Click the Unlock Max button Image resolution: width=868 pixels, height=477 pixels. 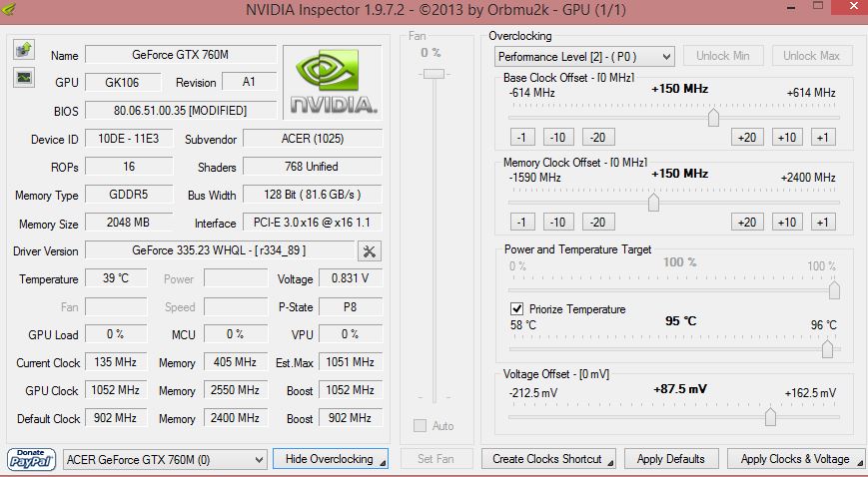[811, 56]
